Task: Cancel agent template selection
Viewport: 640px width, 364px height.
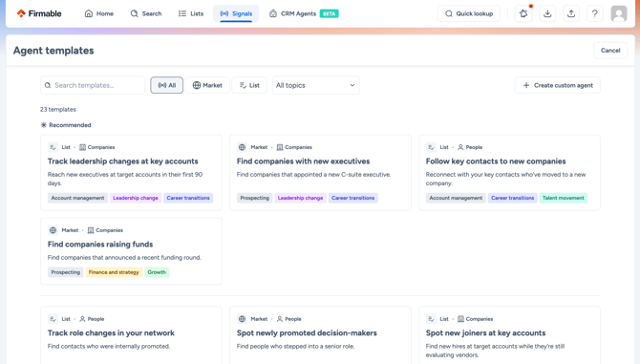Action: point(610,51)
